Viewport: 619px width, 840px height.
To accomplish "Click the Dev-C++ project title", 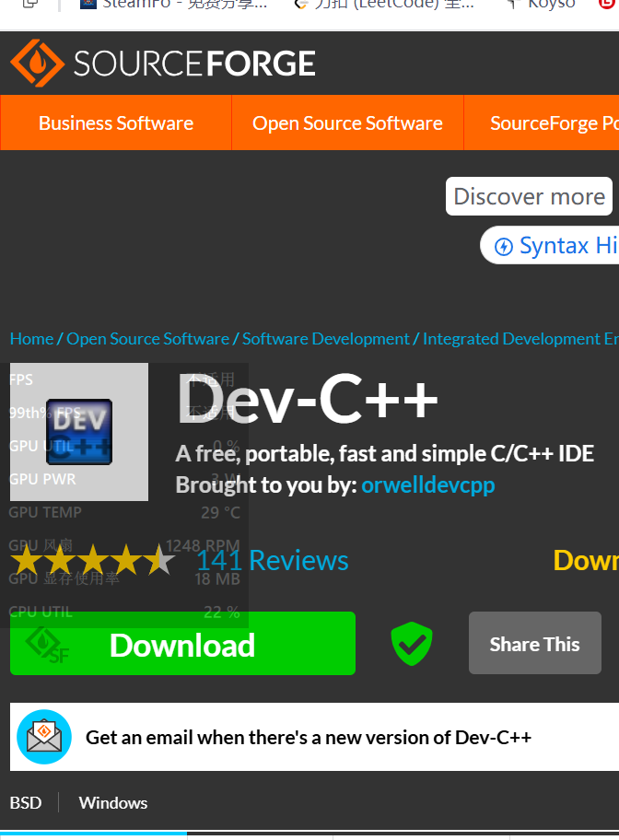I will [x=308, y=399].
